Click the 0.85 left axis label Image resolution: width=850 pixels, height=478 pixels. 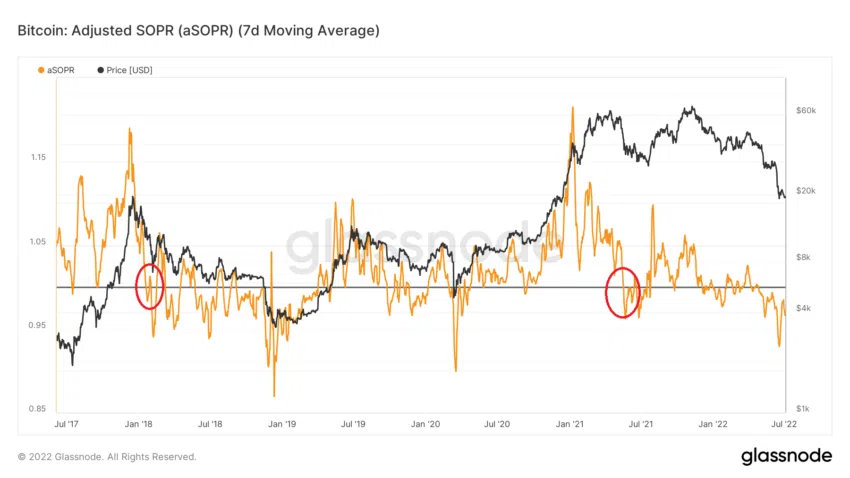click(37, 409)
